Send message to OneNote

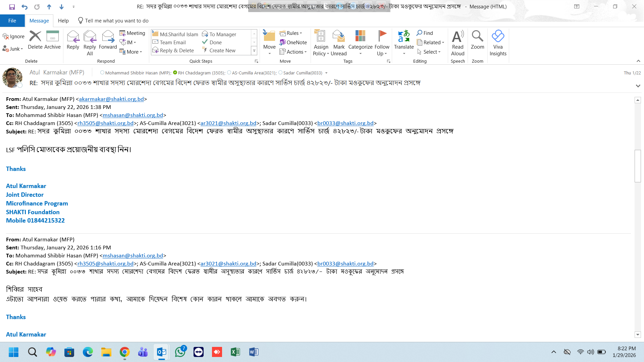coord(293,43)
